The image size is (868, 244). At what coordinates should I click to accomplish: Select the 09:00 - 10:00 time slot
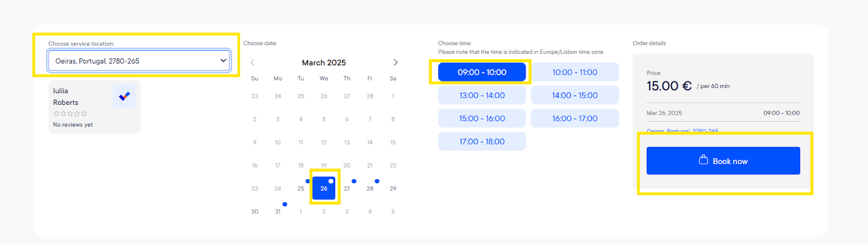(x=482, y=72)
